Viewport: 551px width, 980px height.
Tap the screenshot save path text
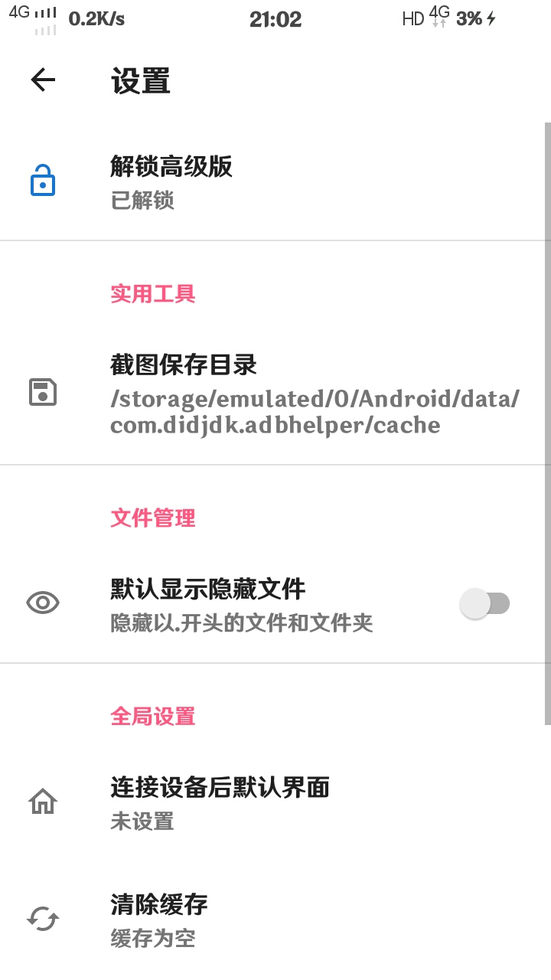[x=315, y=412]
